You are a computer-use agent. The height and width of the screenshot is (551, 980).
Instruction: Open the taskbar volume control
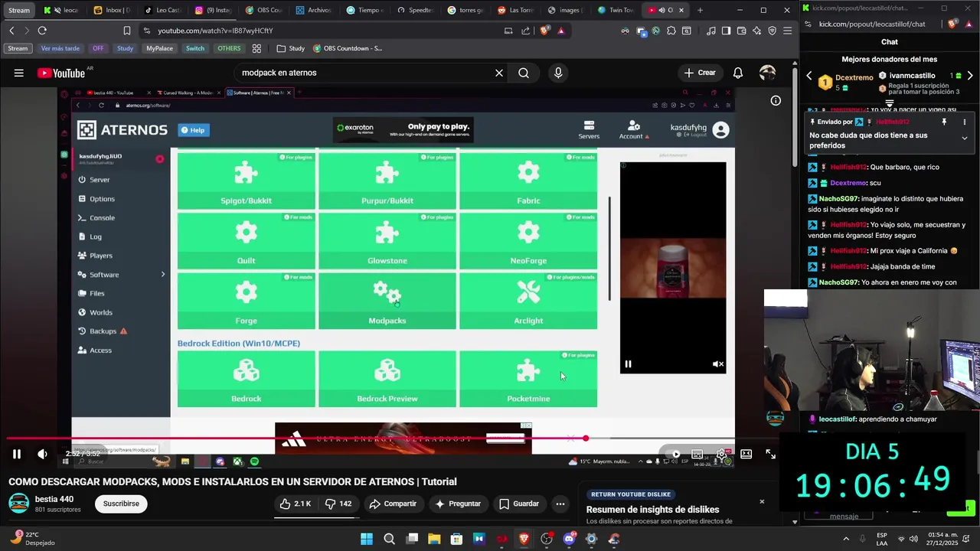[913, 539]
